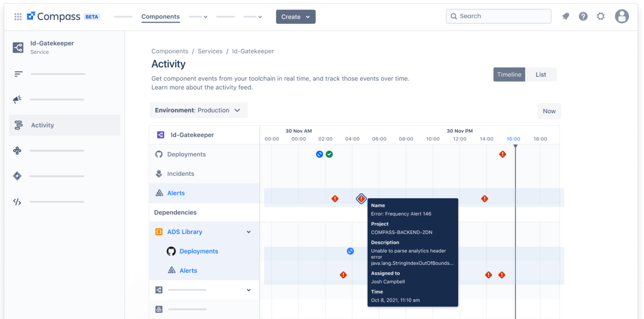Switch to List view
Screen dimensions: 644x319
point(541,74)
